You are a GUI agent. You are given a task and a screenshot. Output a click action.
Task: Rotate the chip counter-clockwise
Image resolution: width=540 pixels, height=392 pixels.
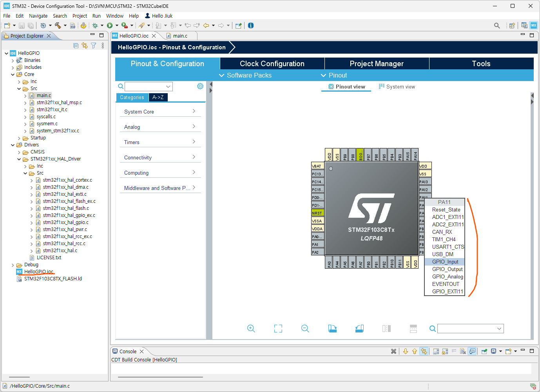pyautogui.click(x=359, y=329)
